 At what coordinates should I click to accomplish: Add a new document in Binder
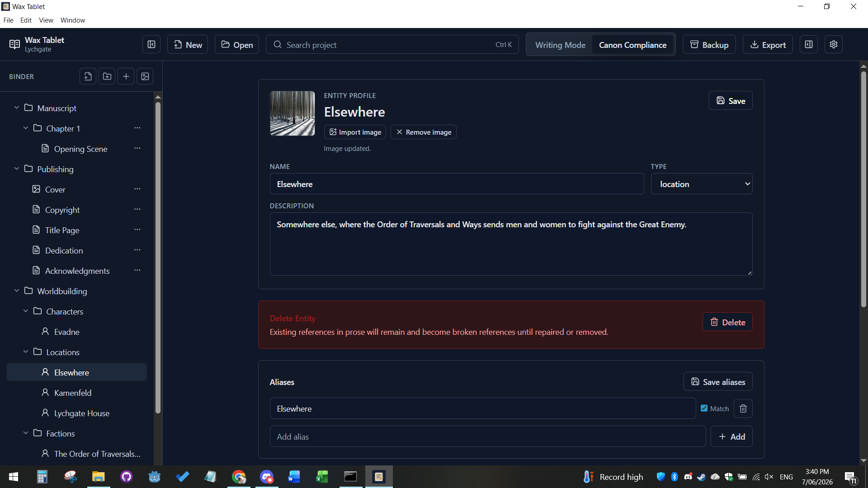[88, 76]
